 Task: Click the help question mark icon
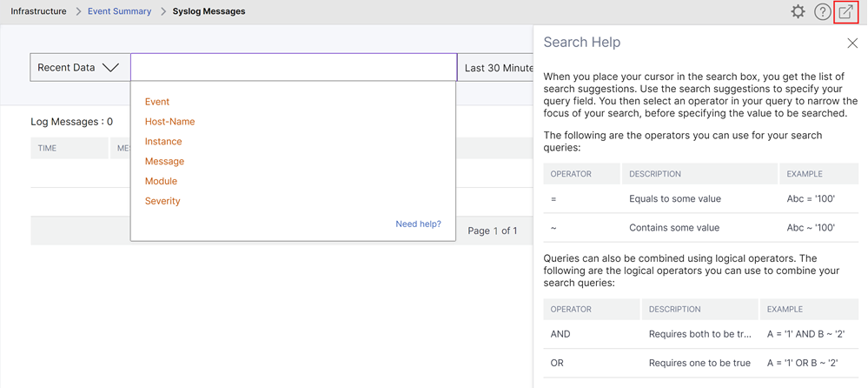(823, 11)
